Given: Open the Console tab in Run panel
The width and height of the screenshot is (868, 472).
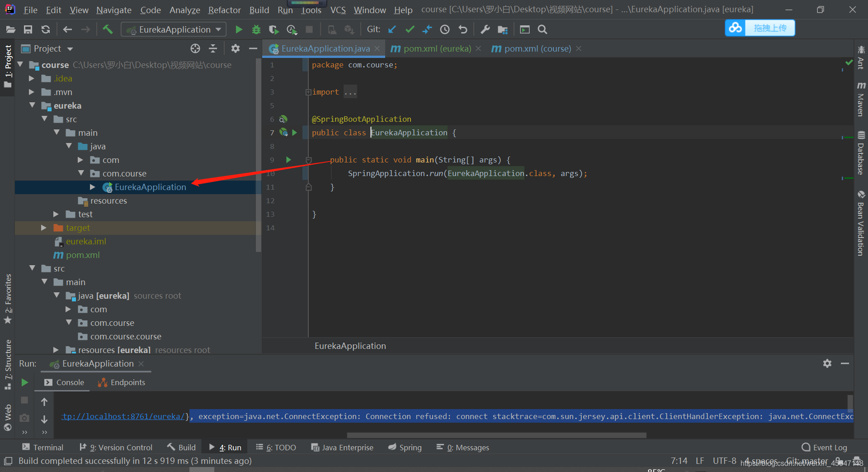Looking at the screenshot, I should [x=64, y=382].
